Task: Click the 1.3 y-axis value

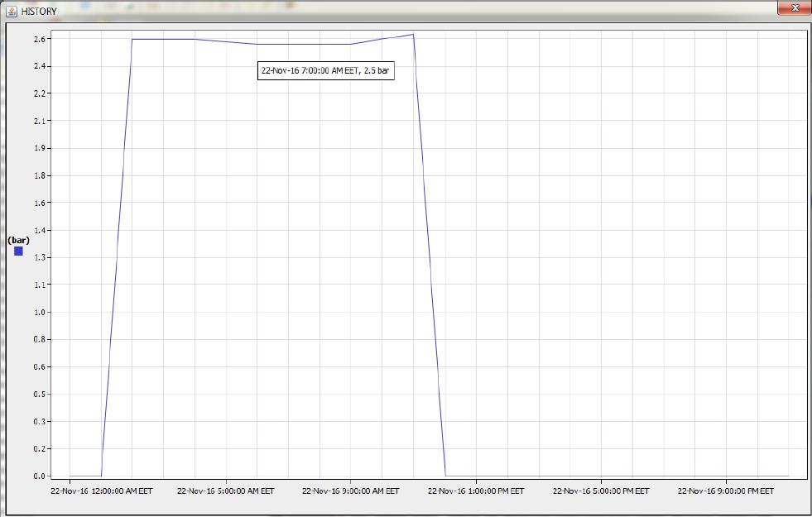Action: (x=40, y=257)
